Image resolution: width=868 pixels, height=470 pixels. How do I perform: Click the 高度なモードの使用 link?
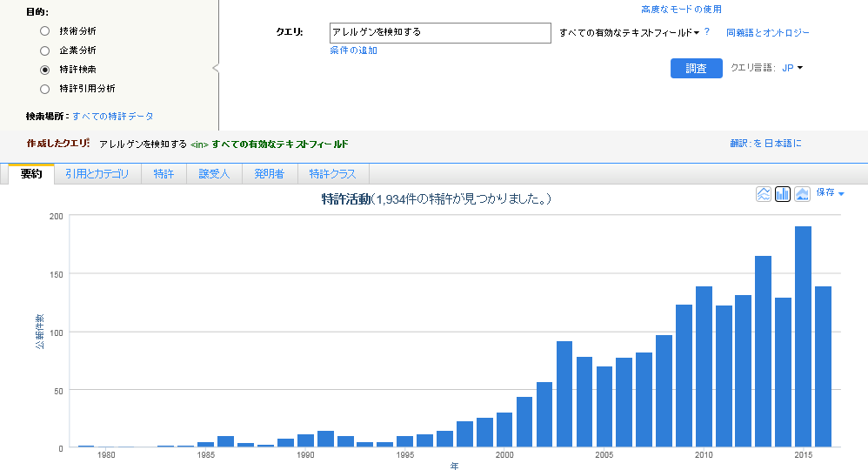click(681, 10)
